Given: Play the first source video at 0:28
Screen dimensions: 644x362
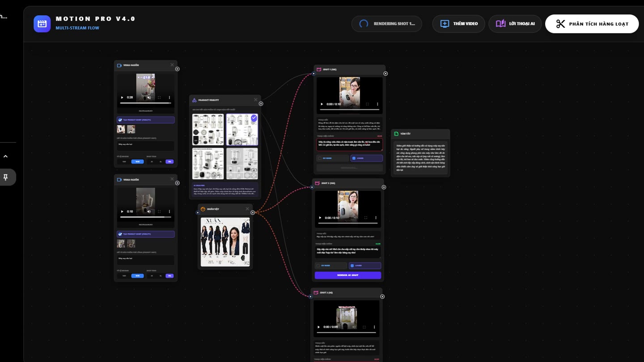Looking at the screenshot, I should (122, 97).
